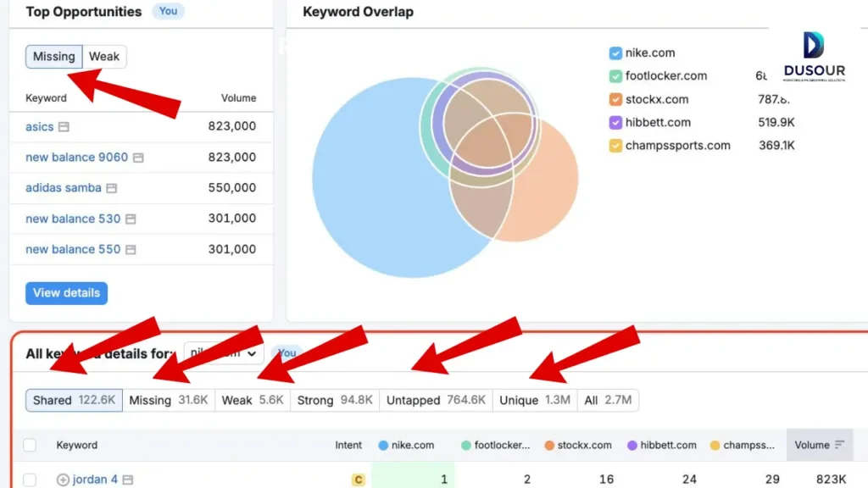Viewport: 868px width, 488px height.
Task: Click the C intent badge for jordan 4
Action: coord(359,480)
